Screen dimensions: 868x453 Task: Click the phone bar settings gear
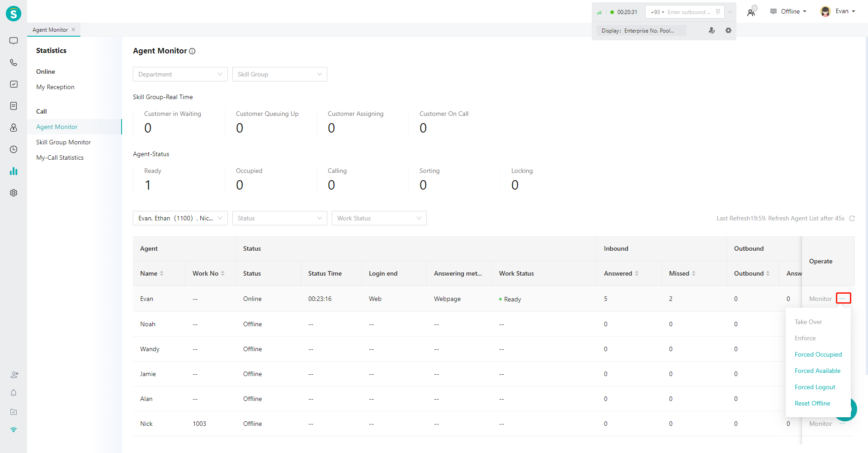pyautogui.click(x=728, y=30)
